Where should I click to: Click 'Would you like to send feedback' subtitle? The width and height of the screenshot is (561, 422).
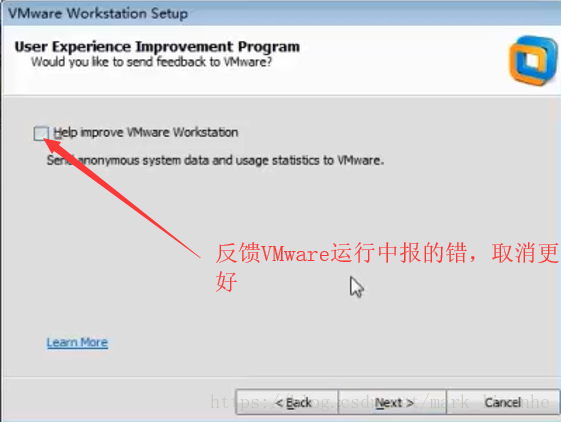(151, 62)
